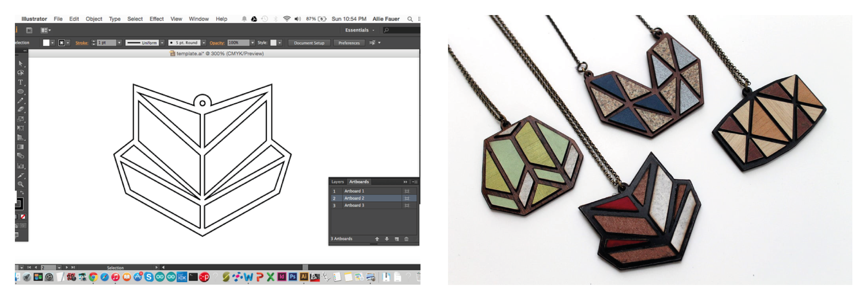Image resolution: width=868 pixels, height=300 pixels.
Task: Click the stroke color swatch in control bar
Action: tap(61, 43)
